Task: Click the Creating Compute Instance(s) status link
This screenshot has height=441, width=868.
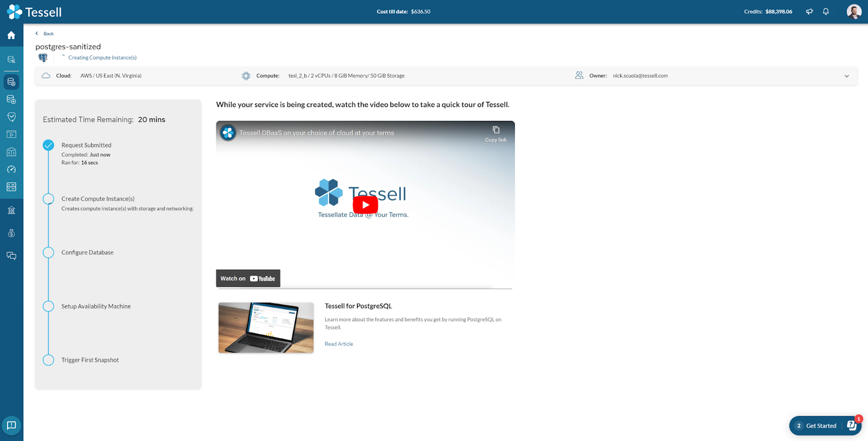Action: click(x=103, y=57)
